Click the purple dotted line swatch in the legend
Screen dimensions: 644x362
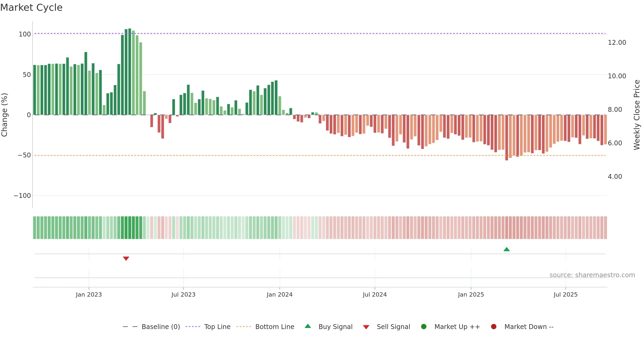click(193, 327)
